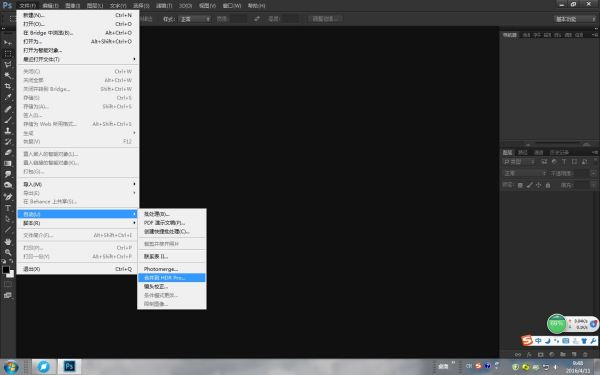The width and height of the screenshot is (600, 375).
Task: Click the foreground black color swatch
Action: [x=6, y=270]
